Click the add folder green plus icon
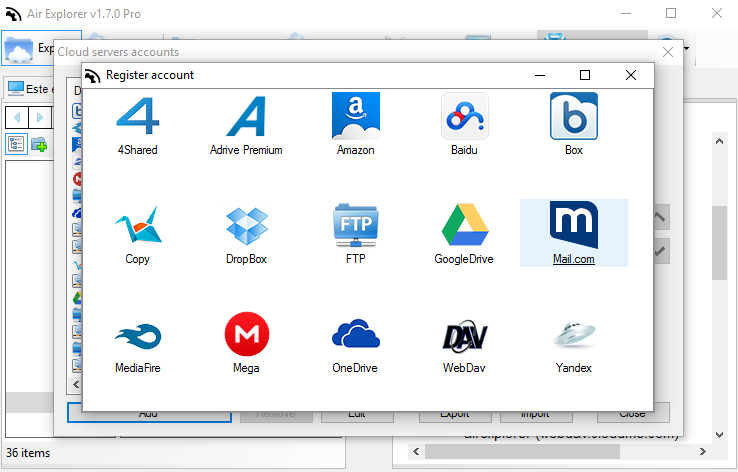The image size is (738, 472). coord(40,144)
